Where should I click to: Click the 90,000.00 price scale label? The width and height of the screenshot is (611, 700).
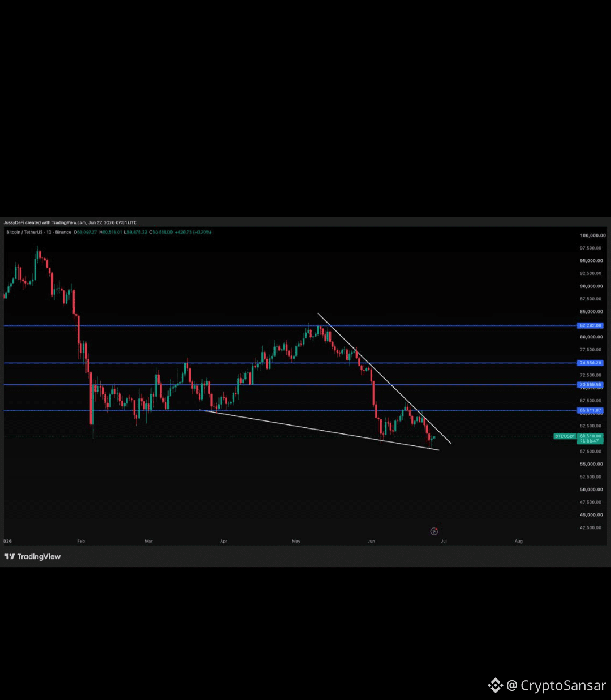click(591, 286)
